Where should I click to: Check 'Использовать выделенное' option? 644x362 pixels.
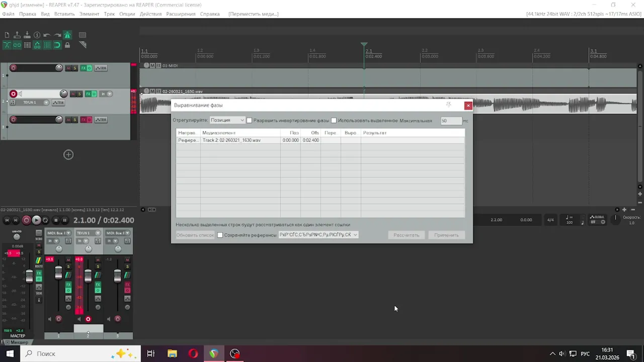334,121
